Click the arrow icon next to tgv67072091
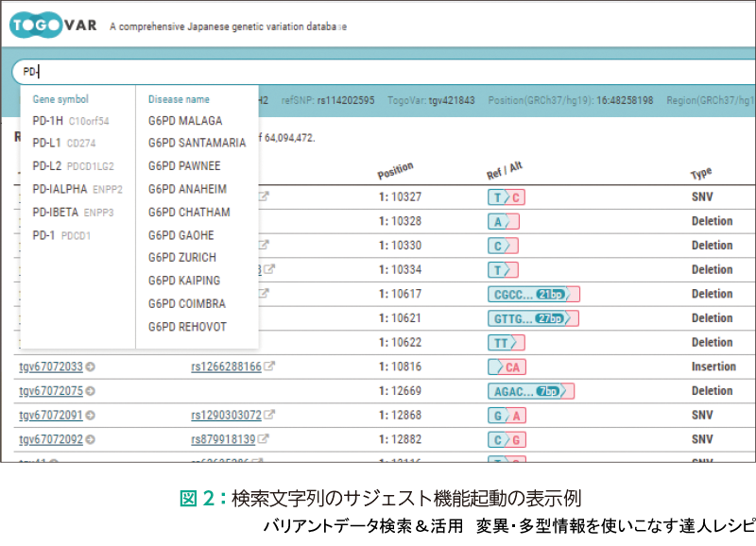The width and height of the screenshot is (756, 546). point(92,415)
